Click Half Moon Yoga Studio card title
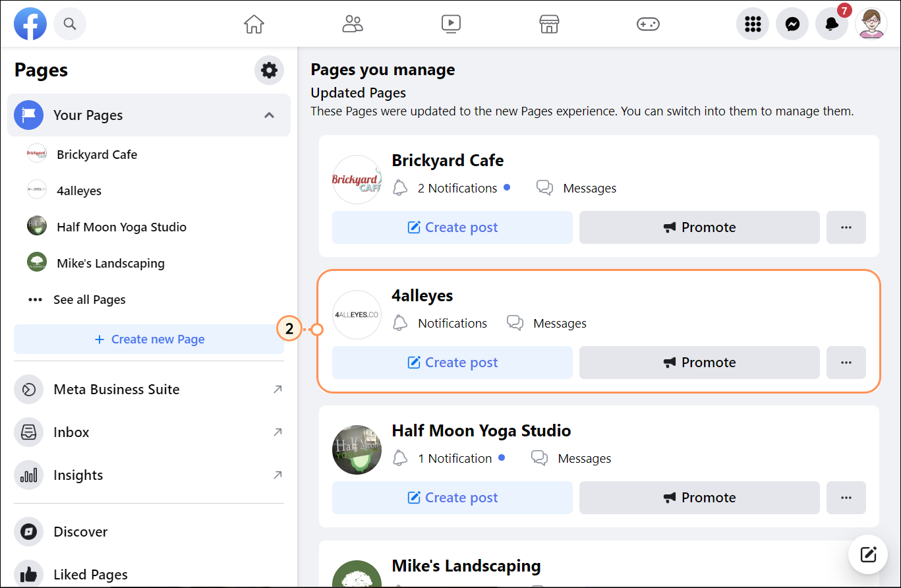This screenshot has width=901, height=588. [x=481, y=430]
